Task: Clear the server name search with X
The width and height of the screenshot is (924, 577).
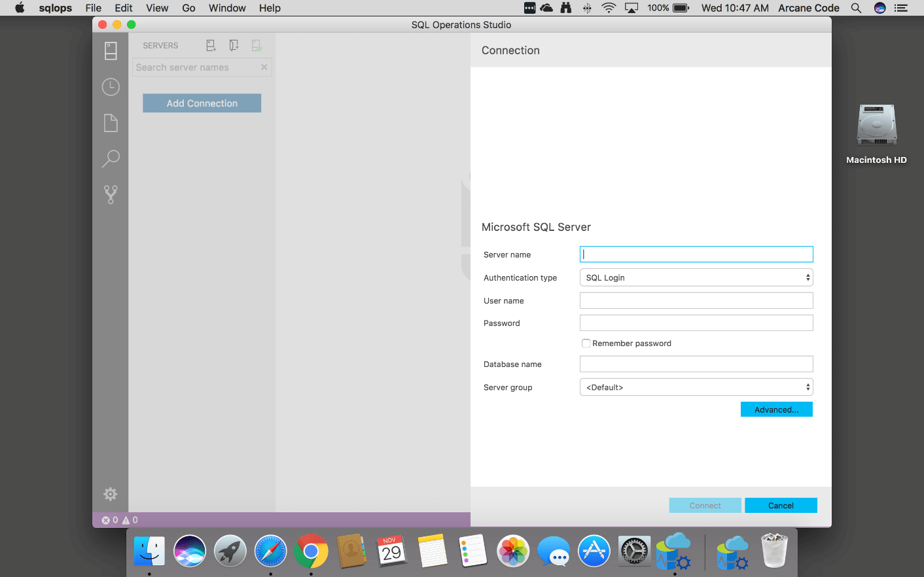Action: [x=264, y=67]
